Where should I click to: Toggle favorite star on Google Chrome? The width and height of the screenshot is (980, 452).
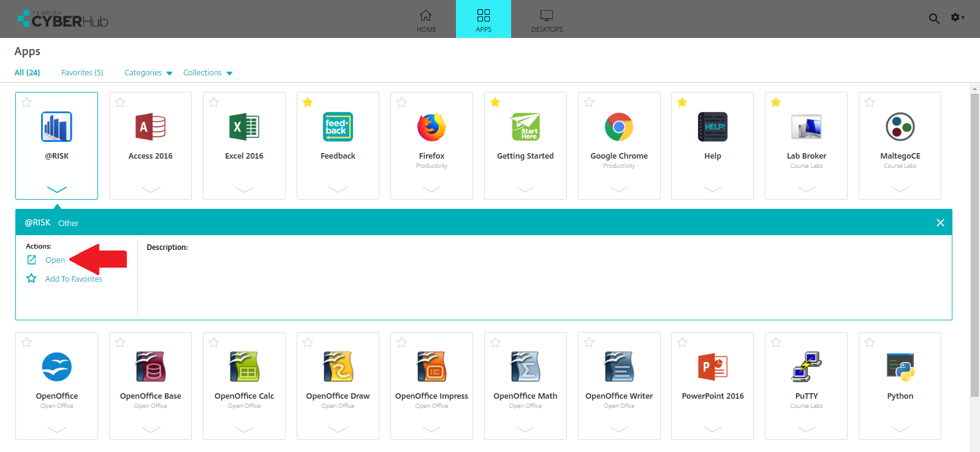pyautogui.click(x=589, y=102)
